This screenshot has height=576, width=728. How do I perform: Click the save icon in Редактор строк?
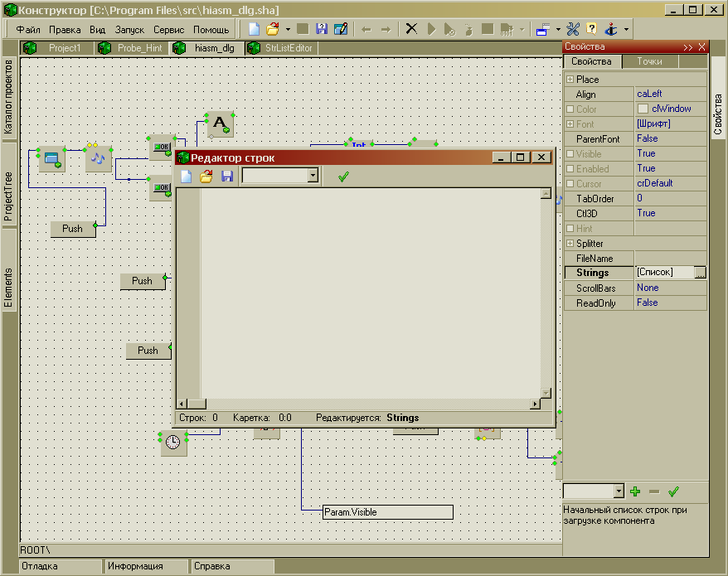pos(226,176)
